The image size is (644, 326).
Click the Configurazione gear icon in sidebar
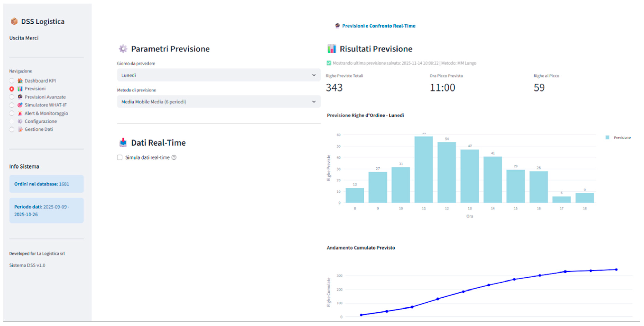tap(20, 121)
